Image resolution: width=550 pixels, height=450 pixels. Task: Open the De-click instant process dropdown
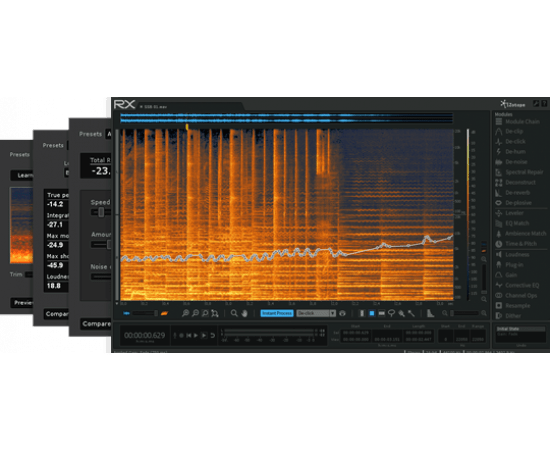click(316, 313)
